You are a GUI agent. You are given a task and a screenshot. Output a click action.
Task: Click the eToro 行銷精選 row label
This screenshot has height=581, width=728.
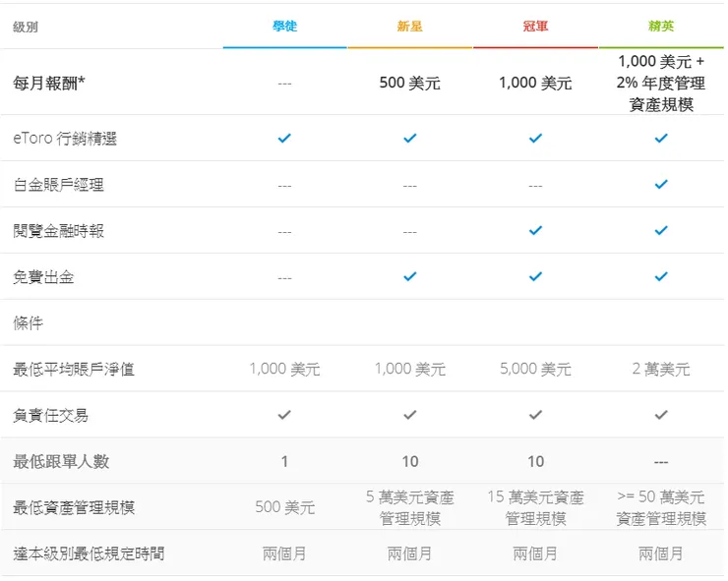tap(65, 139)
